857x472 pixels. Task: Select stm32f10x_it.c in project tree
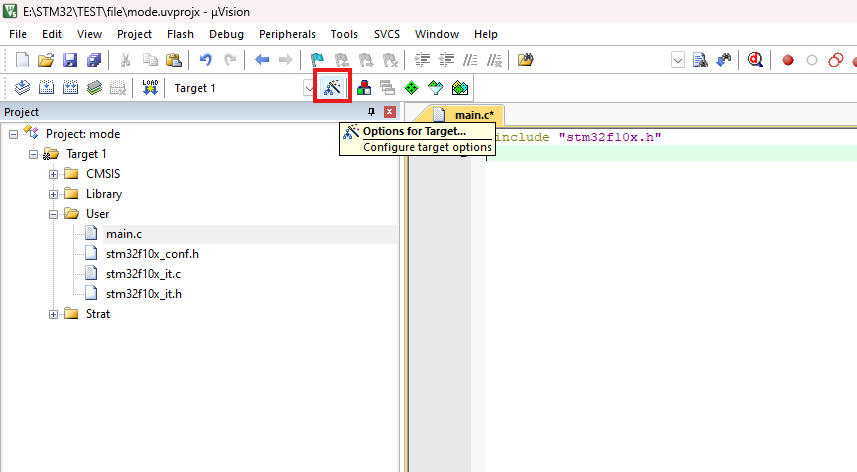point(143,273)
